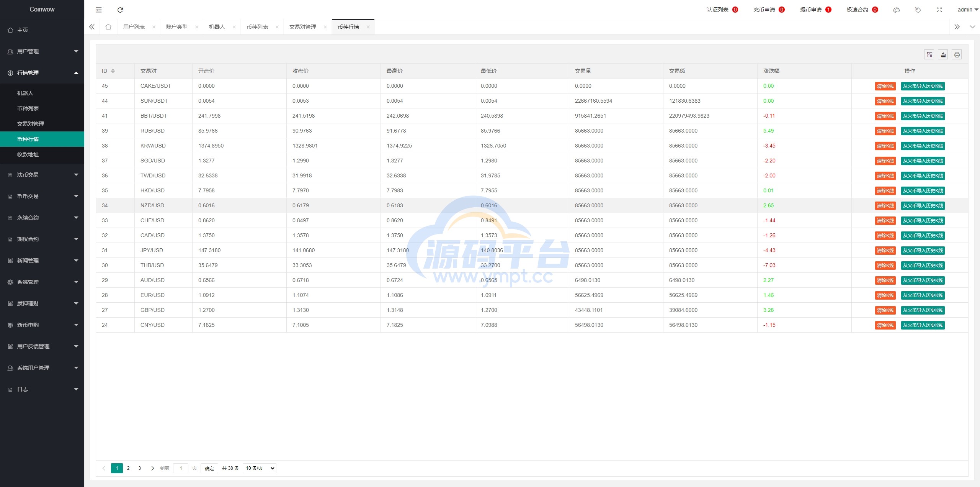The image size is (980, 487).
Task: Open the column filter grid icon
Action: [x=929, y=55]
